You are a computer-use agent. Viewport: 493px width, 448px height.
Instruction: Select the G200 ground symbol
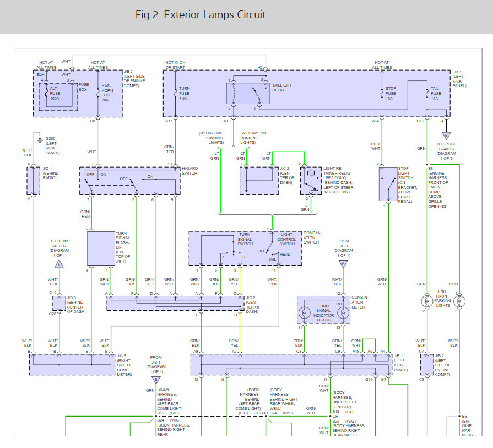point(40,140)
